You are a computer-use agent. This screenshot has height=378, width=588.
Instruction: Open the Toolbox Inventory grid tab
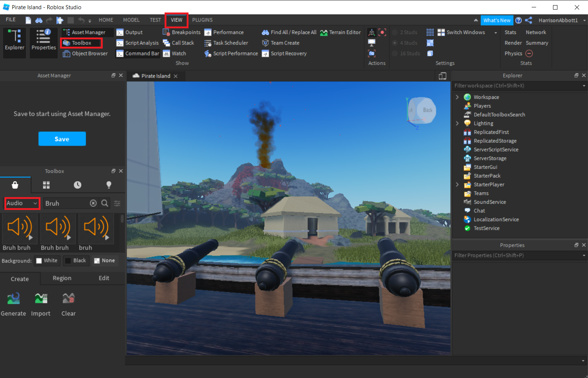point(46,185)
